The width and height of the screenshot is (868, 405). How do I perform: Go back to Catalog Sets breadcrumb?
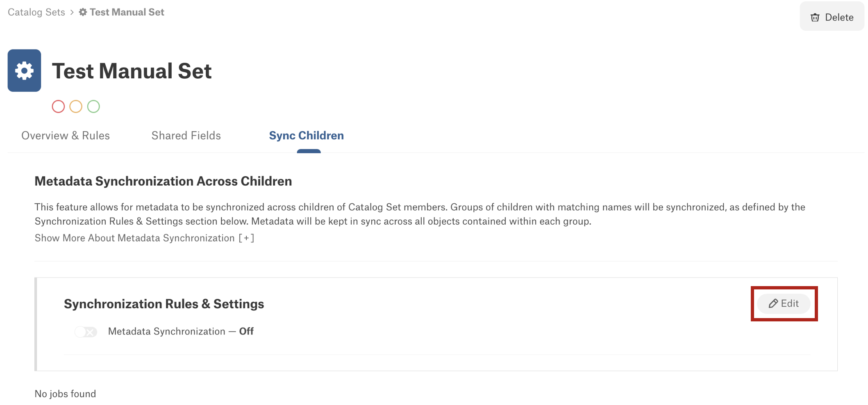pos(36,12)
